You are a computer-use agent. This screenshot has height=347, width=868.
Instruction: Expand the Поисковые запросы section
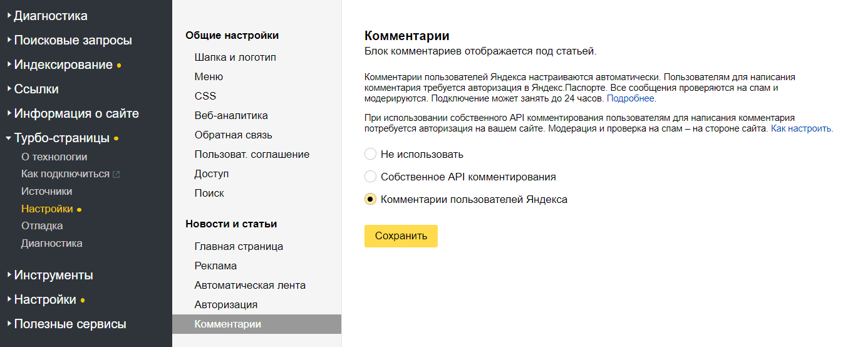point(73,40)
